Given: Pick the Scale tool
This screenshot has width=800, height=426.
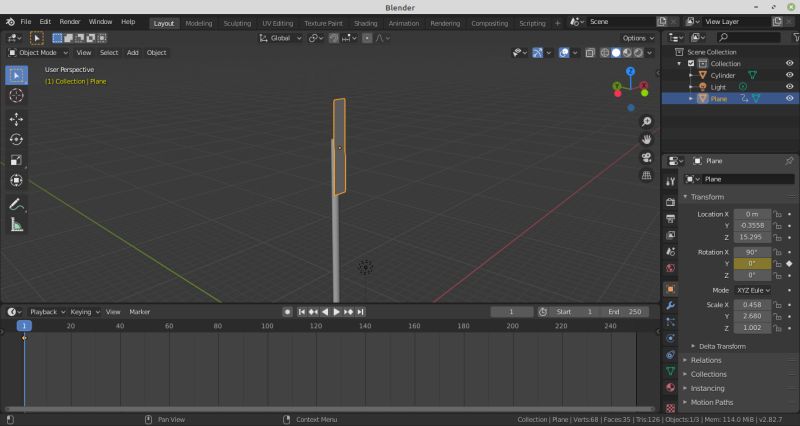Looking at the screenshot, I should pyautogui.click(x=16, y=160).
